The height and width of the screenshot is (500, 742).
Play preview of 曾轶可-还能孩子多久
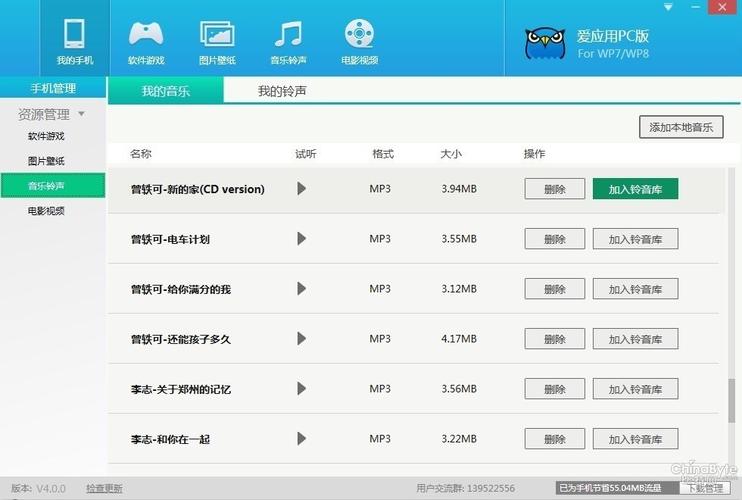pos(301,339)
